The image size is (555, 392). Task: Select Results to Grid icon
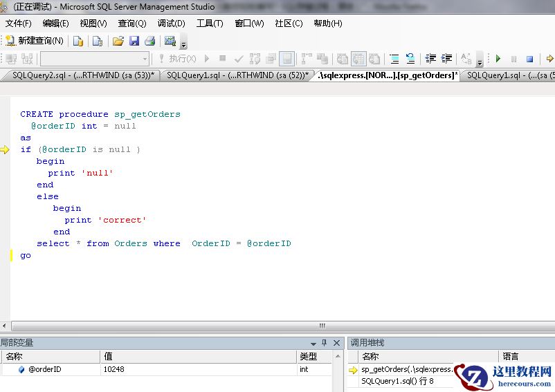[358, 59]
